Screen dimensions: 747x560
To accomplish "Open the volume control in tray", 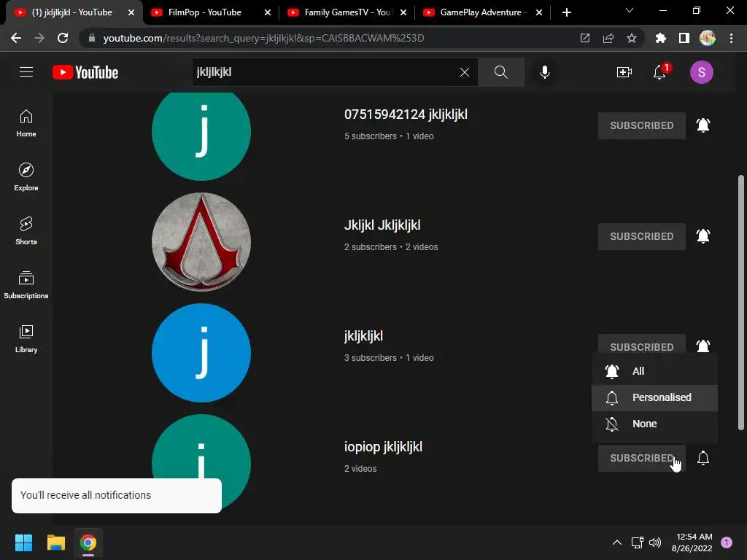I will [x=655, y=542].
